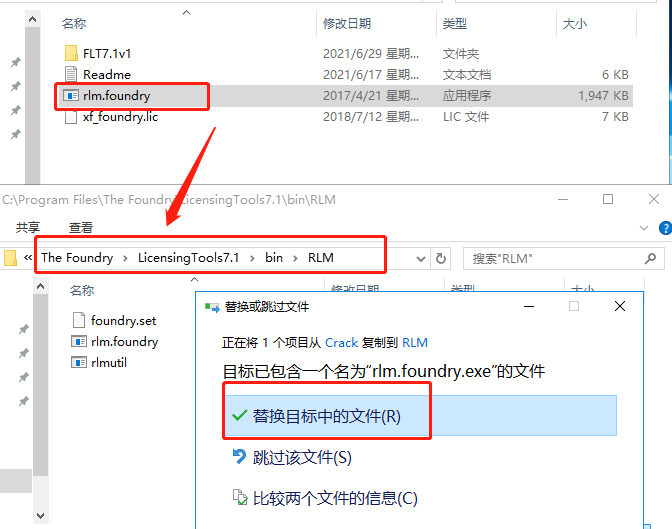Click the RLM breadcrumb segment
Image resolution: width=672 pixels, height=529 pixels.
tap(321, 258)
